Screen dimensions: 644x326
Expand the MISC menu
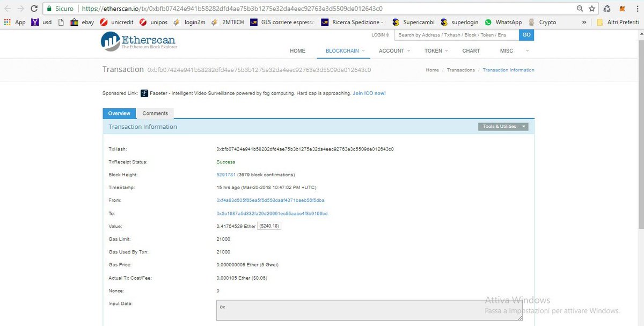tap(514, 51)
